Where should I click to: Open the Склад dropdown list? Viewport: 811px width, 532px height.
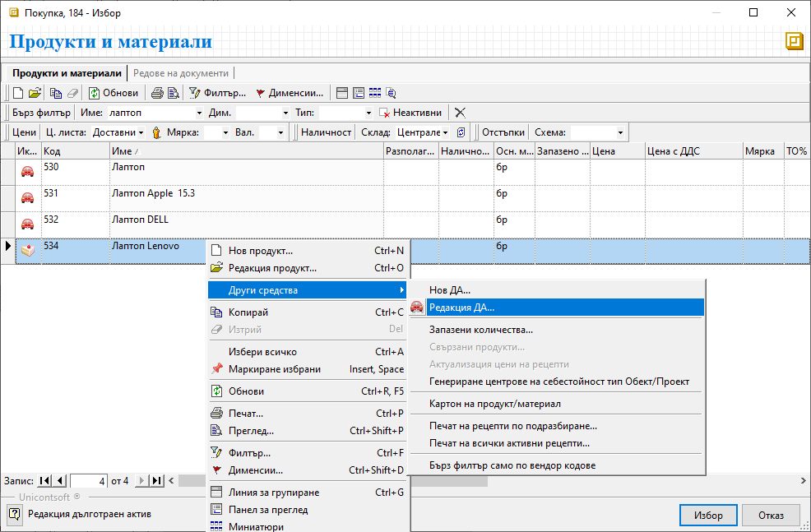pyautogui.click(x=445, y=132)
